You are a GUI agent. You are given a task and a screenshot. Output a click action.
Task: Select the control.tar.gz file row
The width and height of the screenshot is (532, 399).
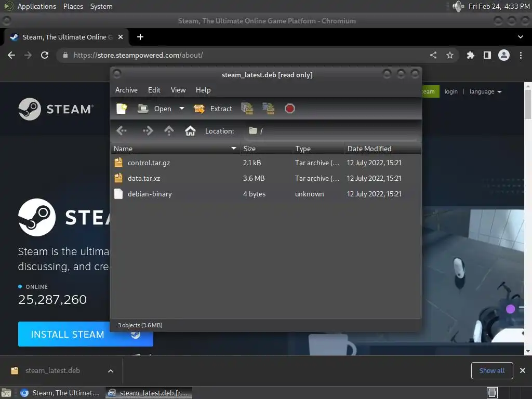266,163
